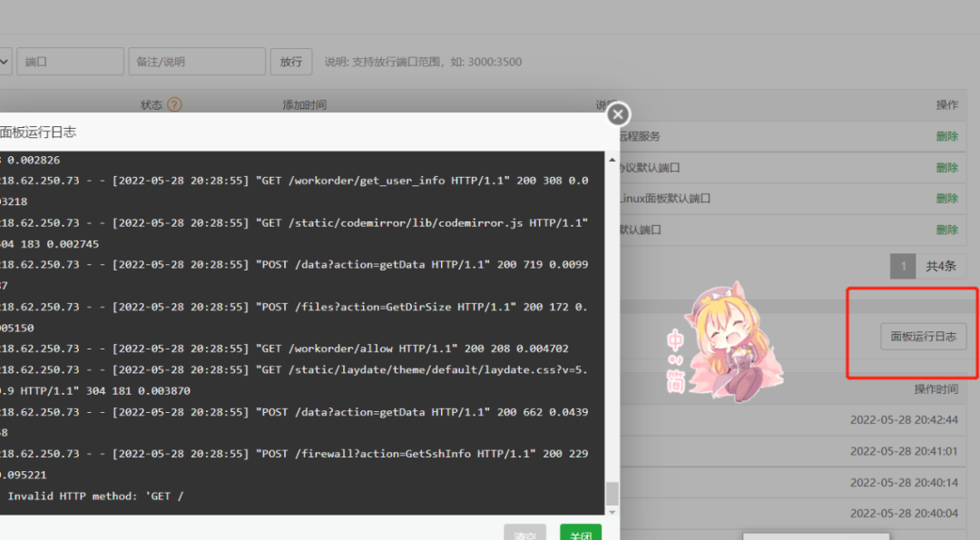Click log line 'GET /static/laydate/theme/default/laydate.css'

(294, 380)
